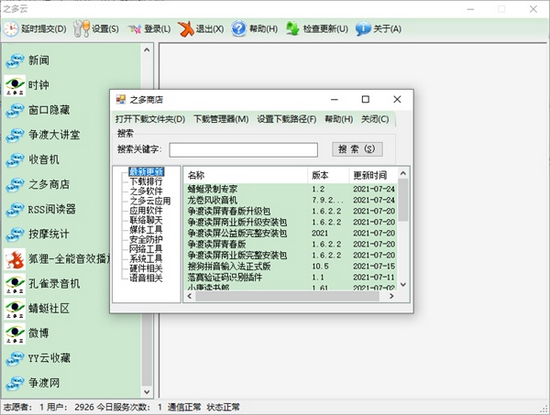Click 设置下载路径(F) menu item
550x415 pixels.
(x=287, y=119)
